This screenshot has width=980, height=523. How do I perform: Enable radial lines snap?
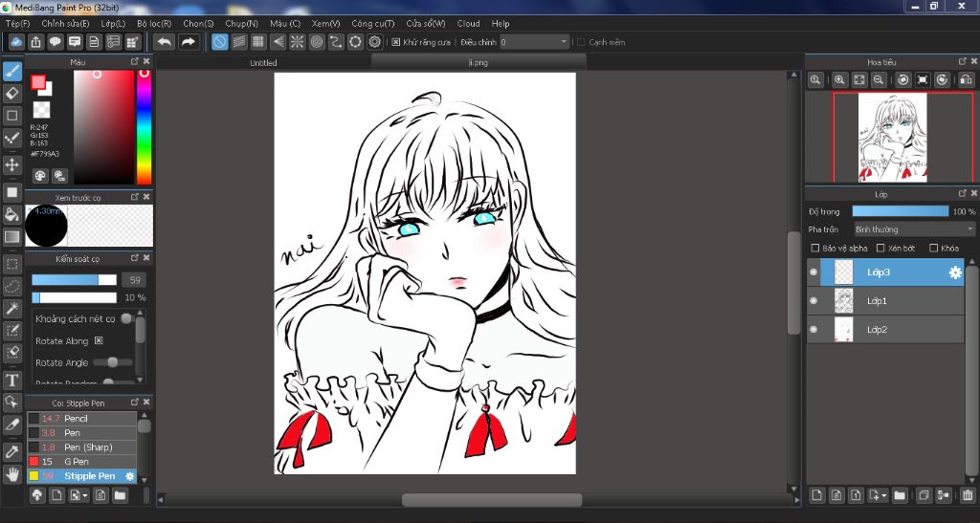tap(298, 42)
